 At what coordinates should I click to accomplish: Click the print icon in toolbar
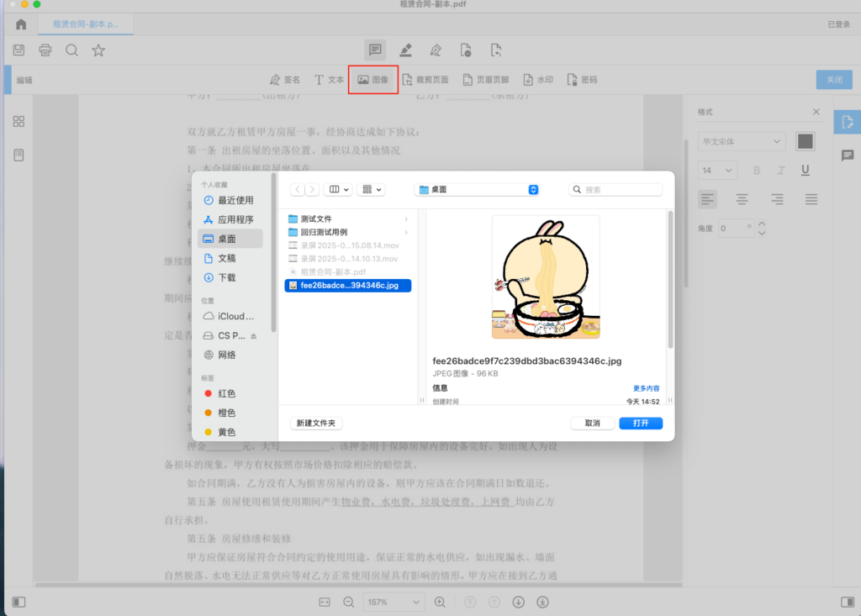click(45, 50)
